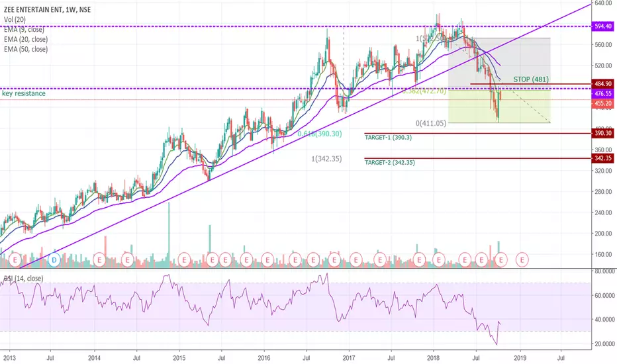Select the EMA (20, close) legend
The width and height of the screenshot is (617, 364).
(26, 39)
